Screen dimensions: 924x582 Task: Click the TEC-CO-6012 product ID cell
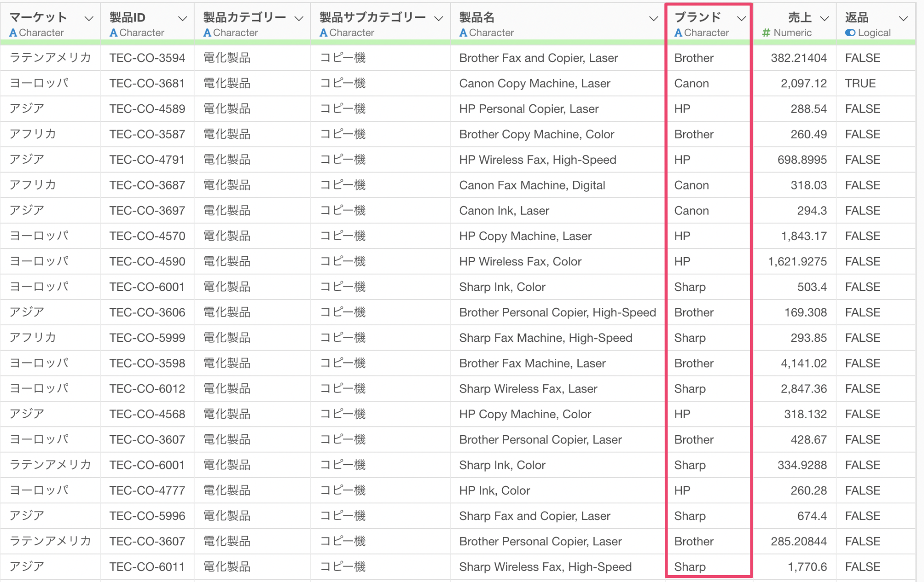[x=147, y=389]
